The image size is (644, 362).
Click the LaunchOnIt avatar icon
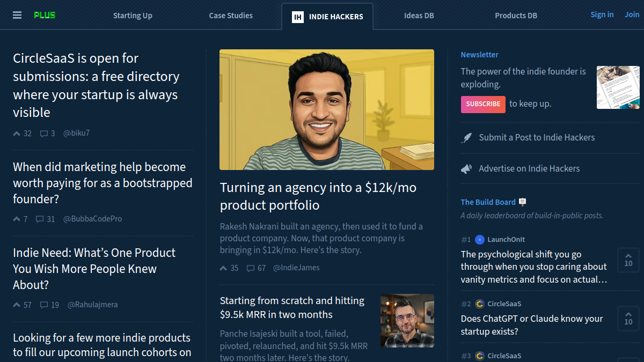click(x=480, y=240)
